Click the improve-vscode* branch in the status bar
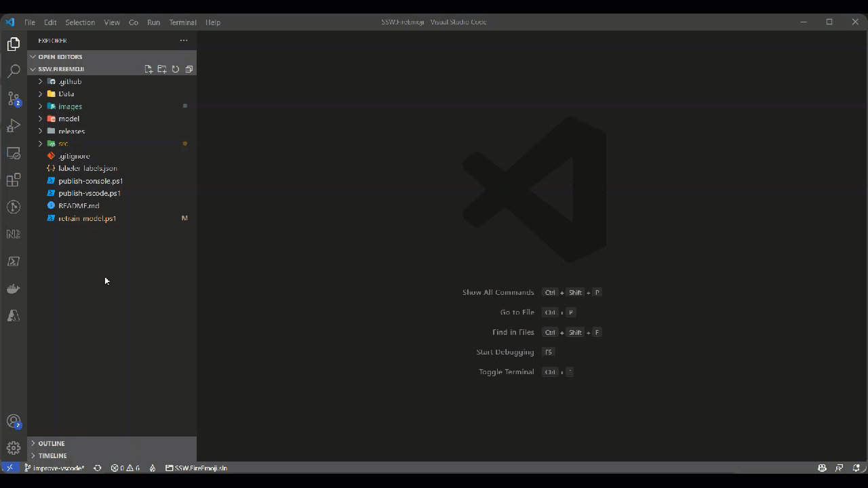Screen dimensions: 868x488 54,468
